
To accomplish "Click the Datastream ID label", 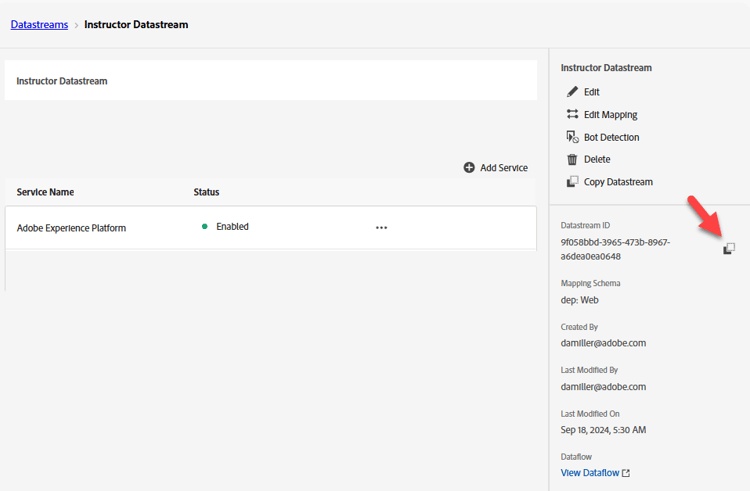I will tap(585, 225).
